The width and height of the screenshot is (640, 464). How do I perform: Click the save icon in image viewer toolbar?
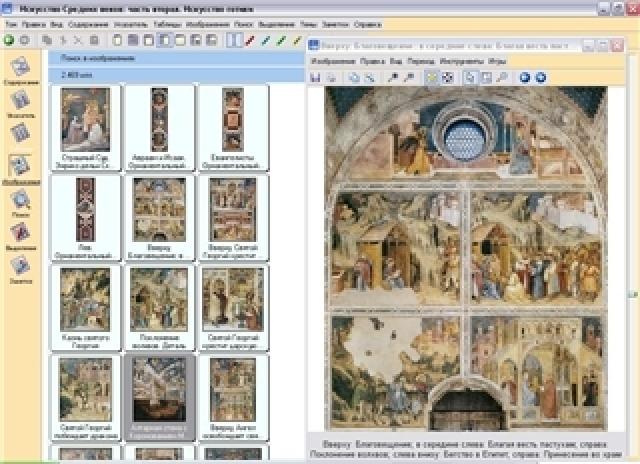click(315, 77)
